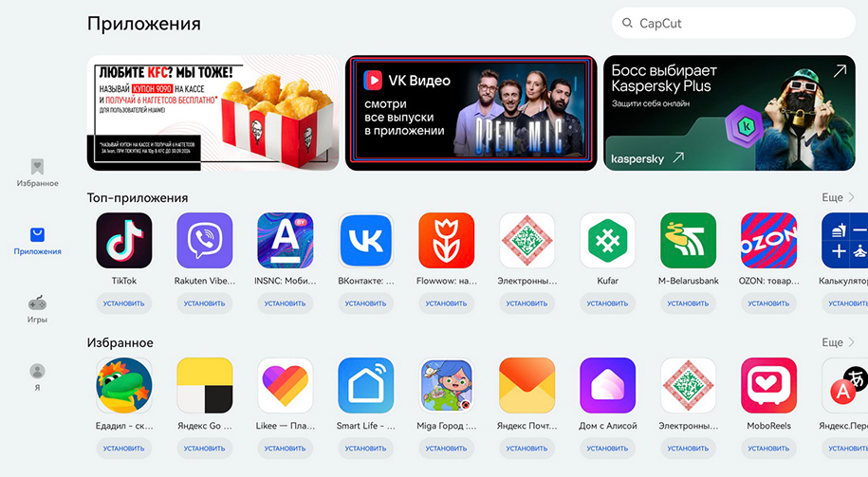Open the TikTok app icon
This screenshot has width=868, height=477.
(124, 241)
